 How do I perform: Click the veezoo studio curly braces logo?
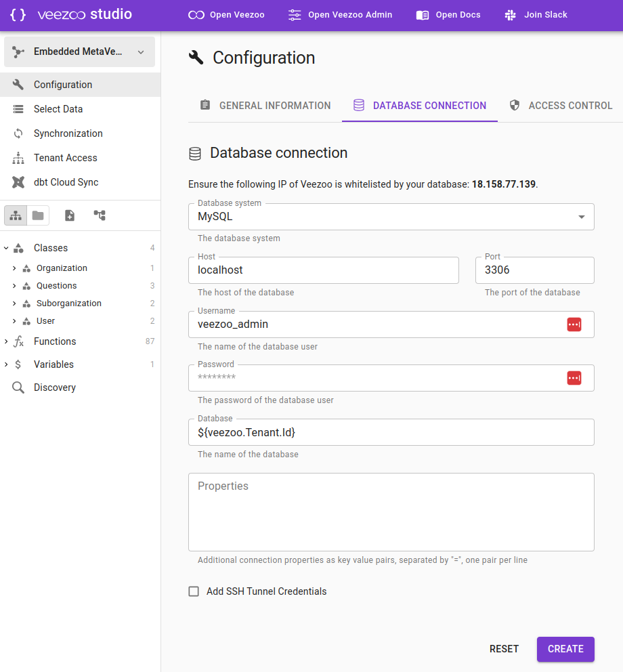pyautogui.click(x=18, y=15)
